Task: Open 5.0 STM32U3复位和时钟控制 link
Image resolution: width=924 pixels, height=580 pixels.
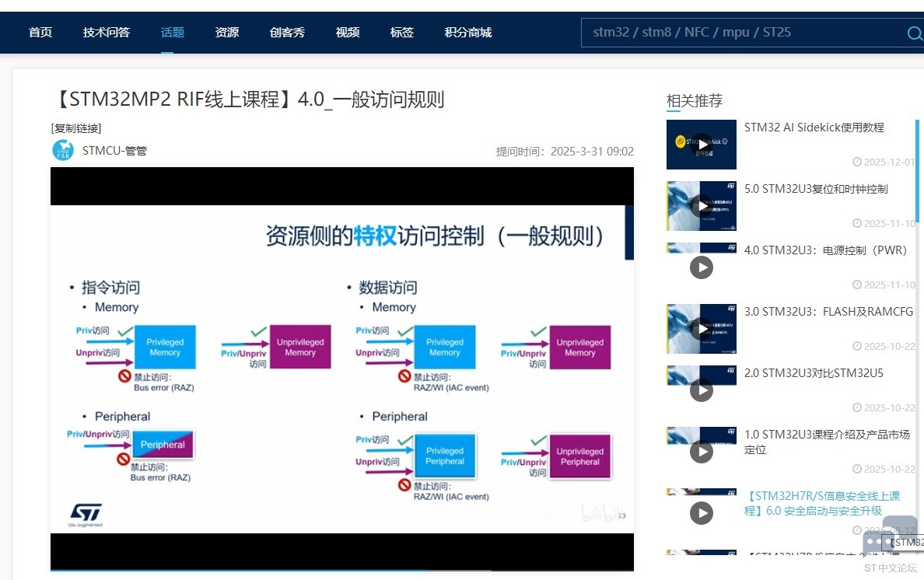Action: point(816,189)
